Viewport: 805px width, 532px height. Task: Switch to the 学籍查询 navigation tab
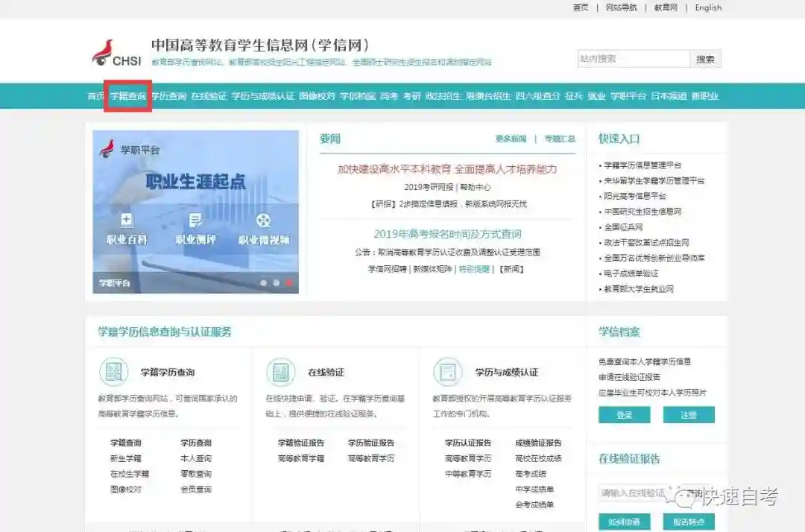pyautogui.click(x=127, y=96)
